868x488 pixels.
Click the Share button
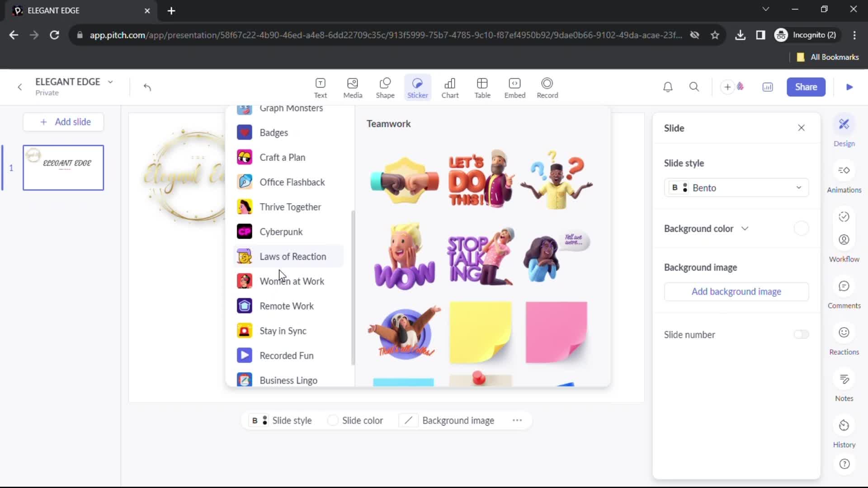click(806, 87)
